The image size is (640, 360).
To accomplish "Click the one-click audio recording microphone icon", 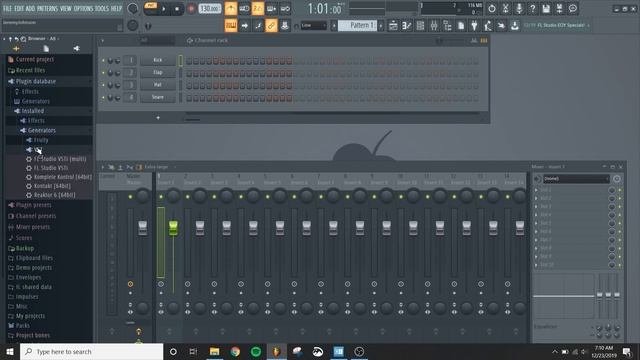I will coord(519,8).
